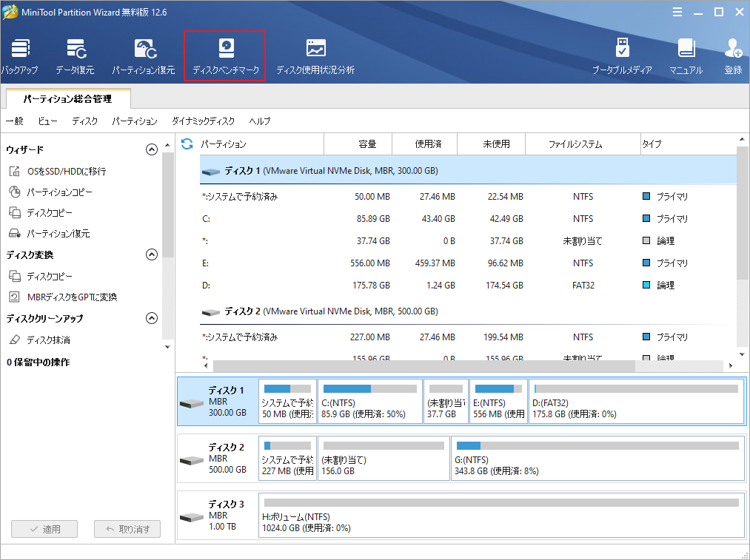Collapse the ディスククリーンアップ section
Viewport: 750px width, 560px height.
pos(152,318)
